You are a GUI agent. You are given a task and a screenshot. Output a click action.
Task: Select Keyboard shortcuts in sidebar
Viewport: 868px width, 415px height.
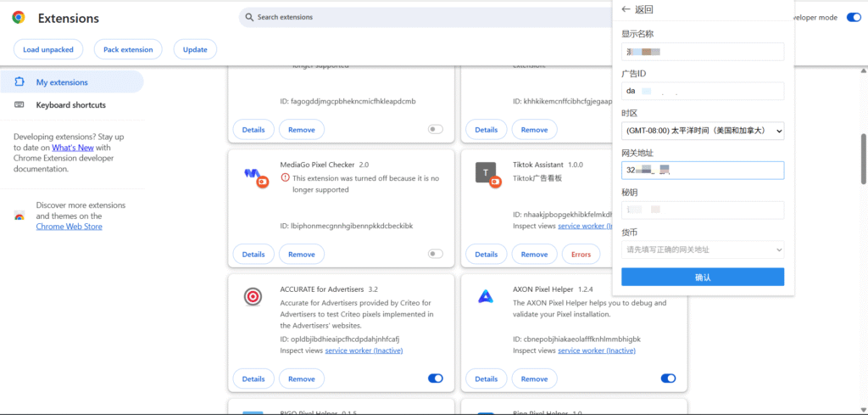coord(72,104)
